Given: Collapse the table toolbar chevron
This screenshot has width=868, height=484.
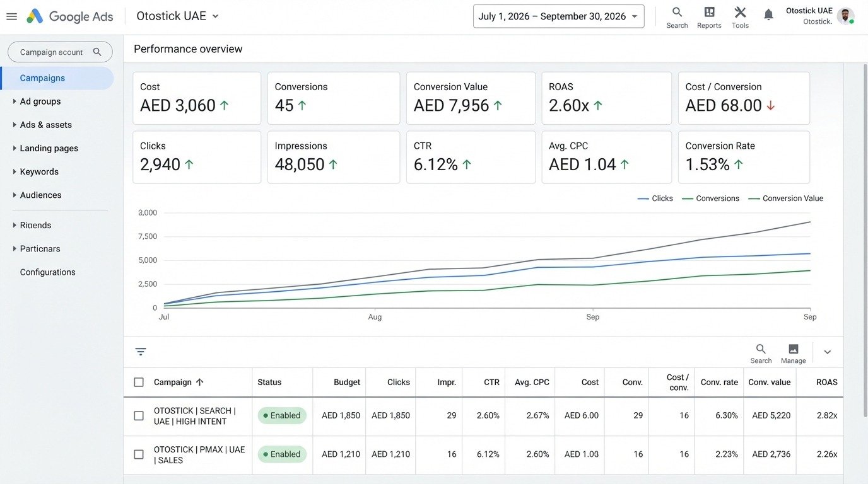Looking at the screenshot, I should pyautogui.click(x=828, y=352).
